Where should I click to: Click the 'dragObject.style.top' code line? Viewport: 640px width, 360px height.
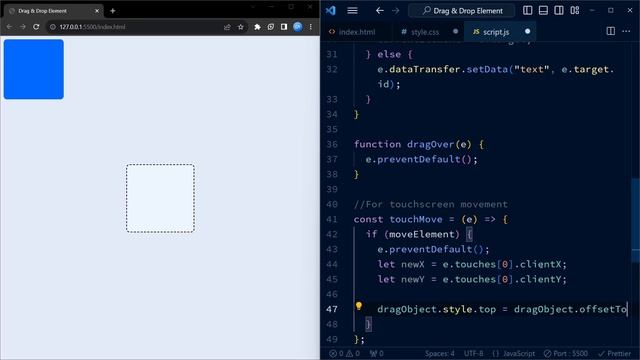pyautogui.click(x=502, y=309)
